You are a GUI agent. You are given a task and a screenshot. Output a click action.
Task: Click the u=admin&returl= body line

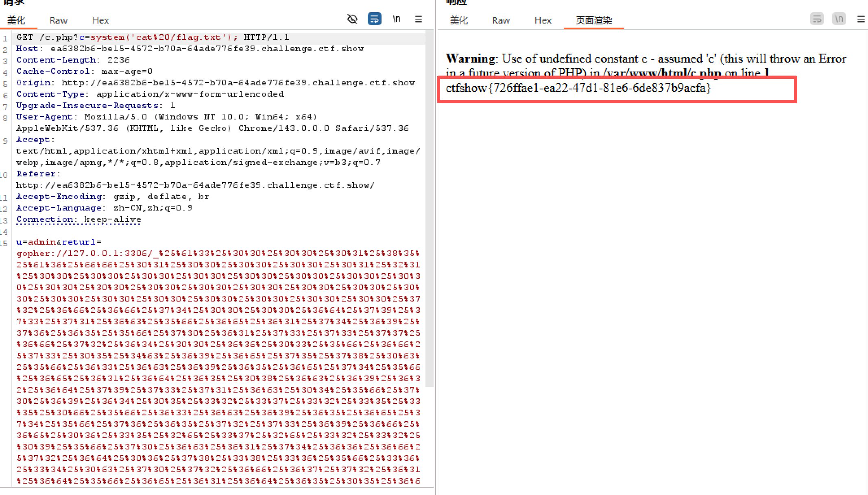(x=59, y=242)
